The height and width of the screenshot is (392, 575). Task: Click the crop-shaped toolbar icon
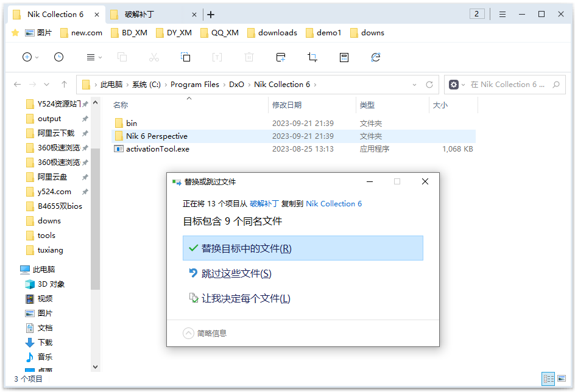[x=312, y=57]
